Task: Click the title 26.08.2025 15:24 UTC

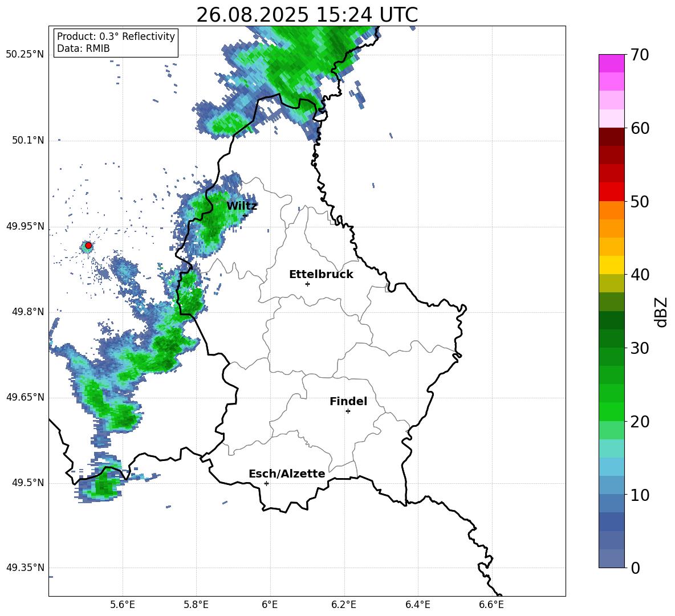Action: 307,15
